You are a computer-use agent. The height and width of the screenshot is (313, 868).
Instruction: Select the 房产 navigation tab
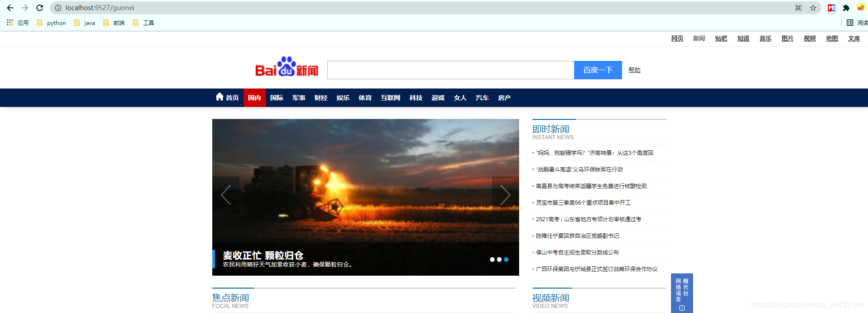pos(505,98)
